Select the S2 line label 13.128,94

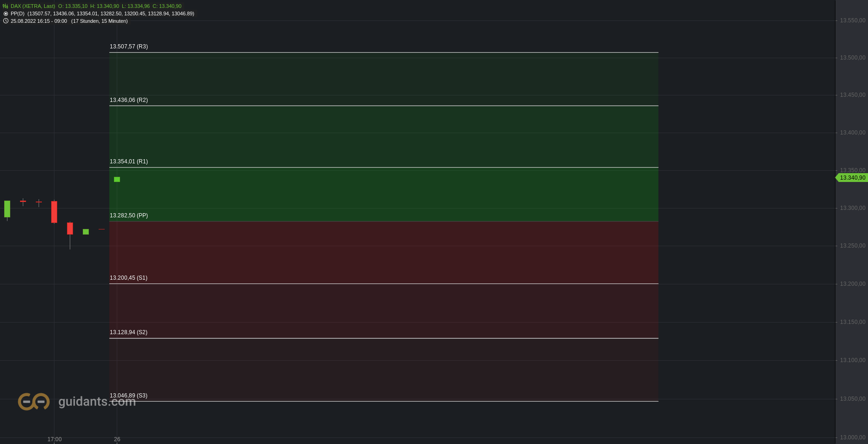point(128,332)
